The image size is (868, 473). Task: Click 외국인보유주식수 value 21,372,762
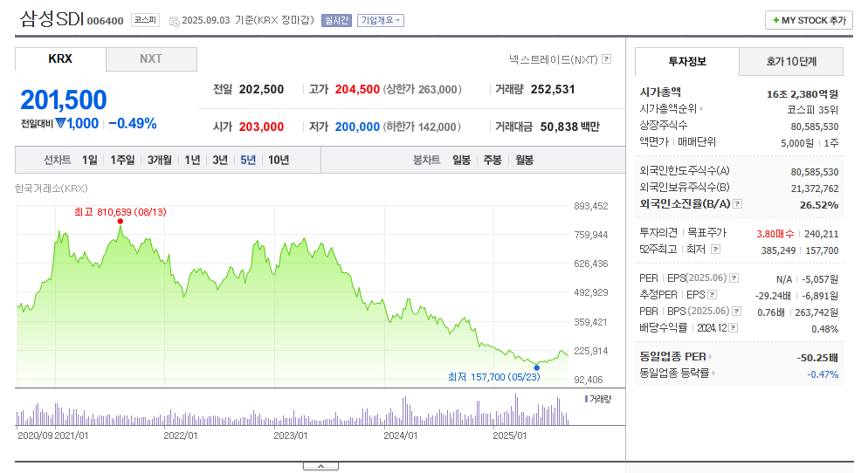(x=815, y=189)
